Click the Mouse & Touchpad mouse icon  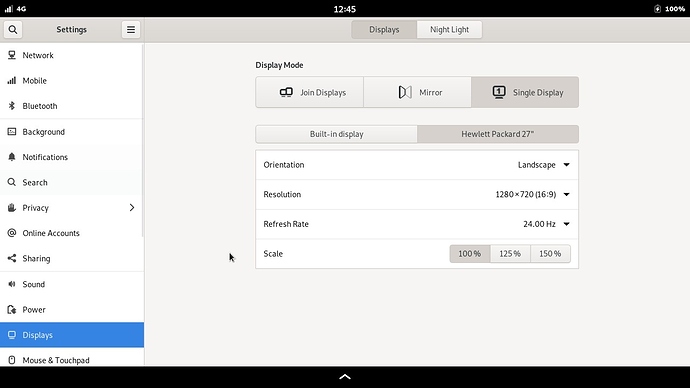tap(12, 360)
